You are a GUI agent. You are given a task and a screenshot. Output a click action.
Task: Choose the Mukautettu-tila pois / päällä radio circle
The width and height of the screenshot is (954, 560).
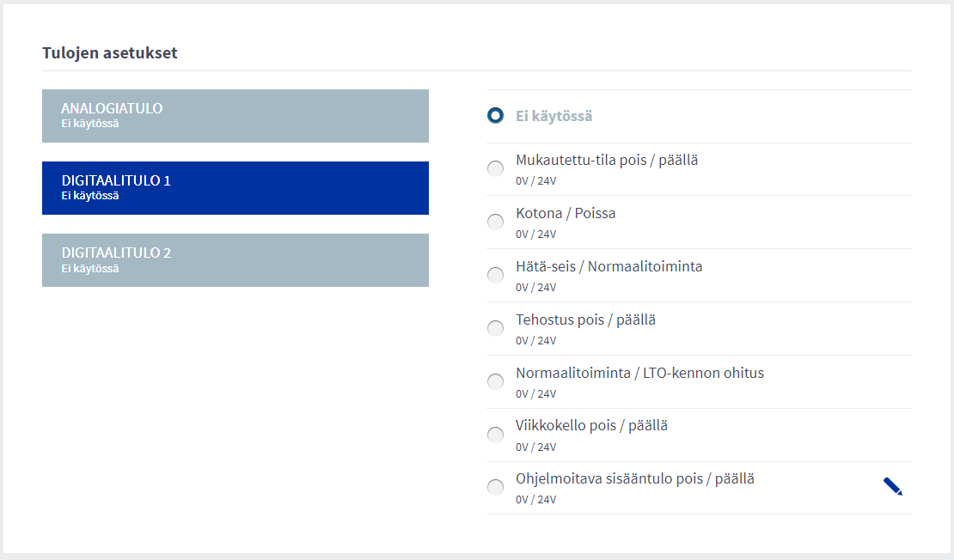click(495, 168)
